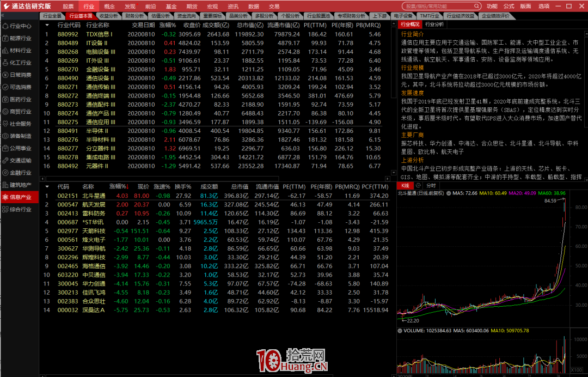Open the VOLUME indicator settings arrow

tap(400, 331)
